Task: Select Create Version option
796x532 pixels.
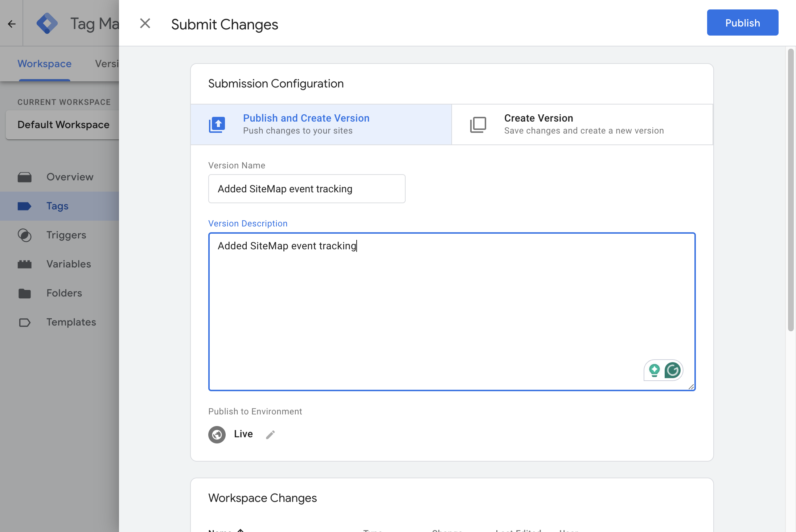Action: (x=582, y=124)
